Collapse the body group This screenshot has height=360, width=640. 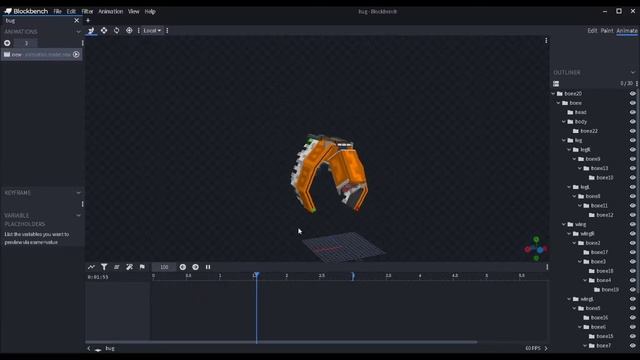point(564,122)
